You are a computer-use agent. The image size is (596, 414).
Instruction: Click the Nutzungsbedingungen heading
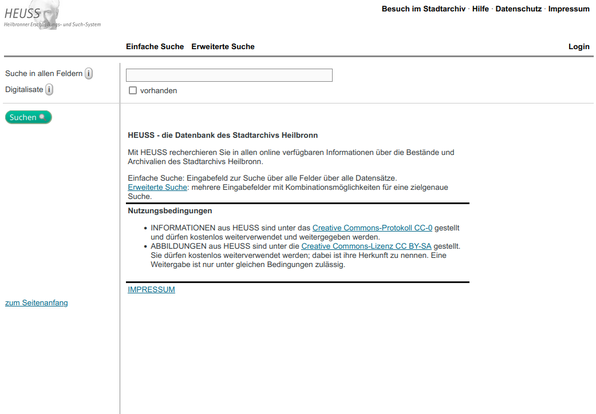click(170, 211)
